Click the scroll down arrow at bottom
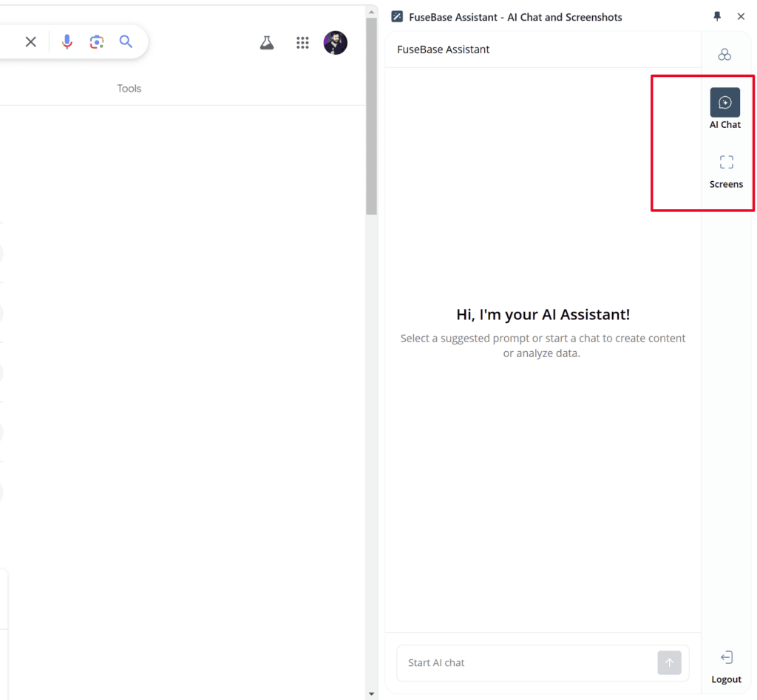 pyautogui.click(x=371, y=693)
